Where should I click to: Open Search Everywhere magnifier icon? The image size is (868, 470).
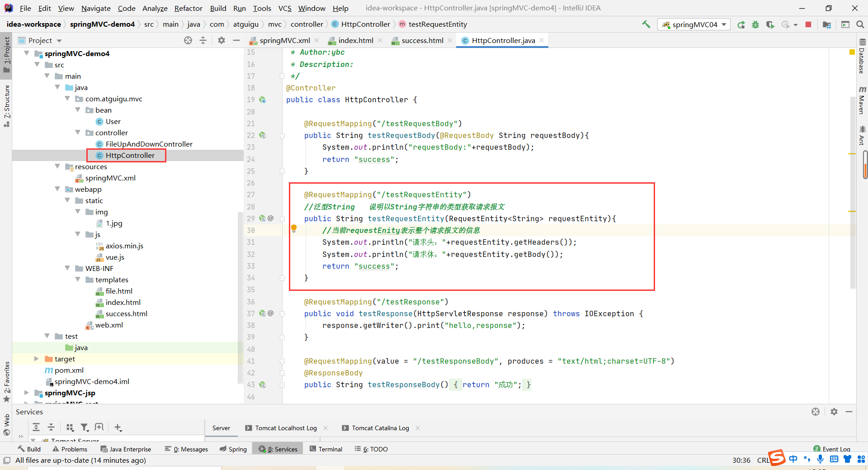[x=860, y=24]
